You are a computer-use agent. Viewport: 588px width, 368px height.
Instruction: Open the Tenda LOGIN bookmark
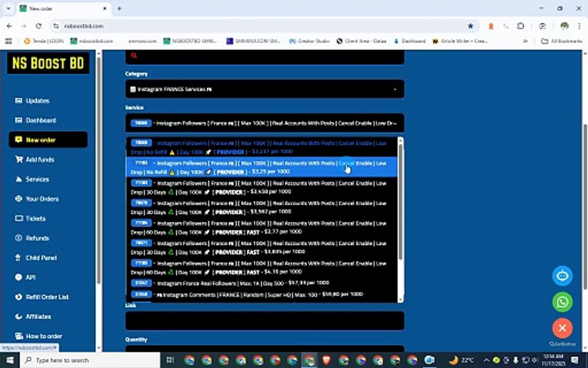[43, 41]
